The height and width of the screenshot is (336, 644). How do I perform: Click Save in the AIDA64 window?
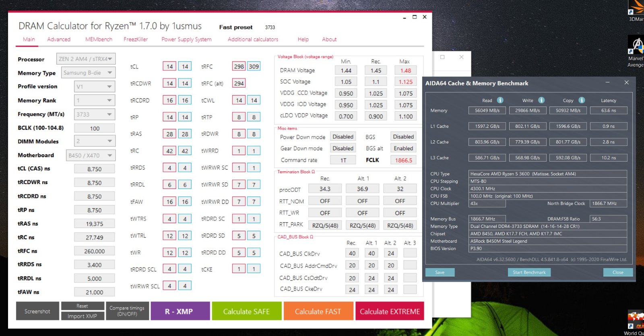point(440,272)
